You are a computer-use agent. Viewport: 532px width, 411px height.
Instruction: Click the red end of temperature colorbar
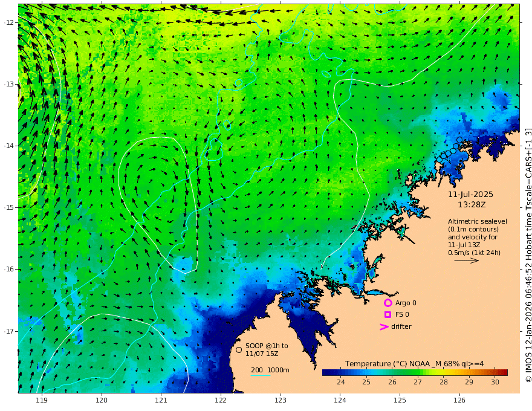click(x=504, y=372)
